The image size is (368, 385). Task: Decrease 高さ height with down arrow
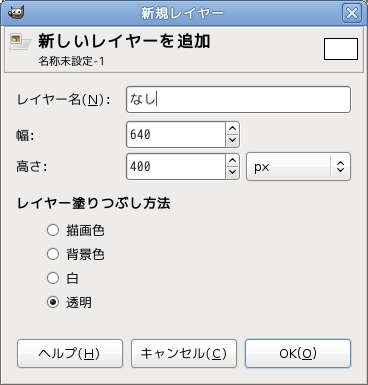[x=232, y=172]
